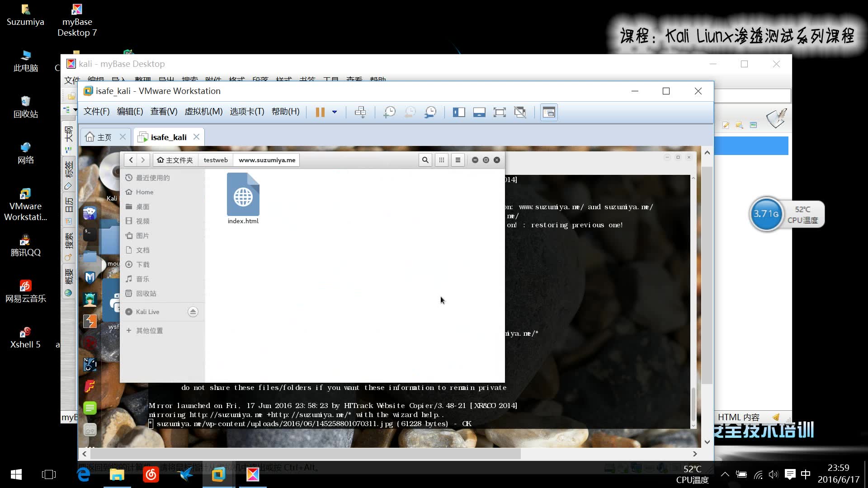Enter VMware full screen mode

[x=500, y=112]
